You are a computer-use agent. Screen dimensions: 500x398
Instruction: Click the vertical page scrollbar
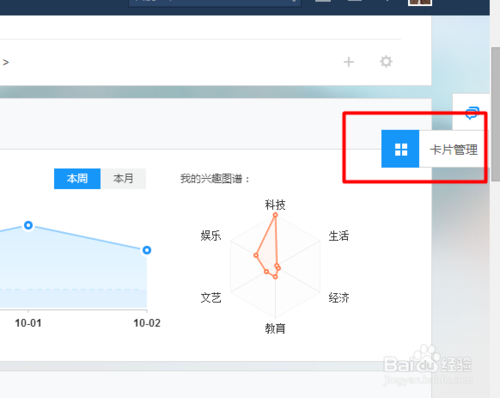(x=495, y=113)
